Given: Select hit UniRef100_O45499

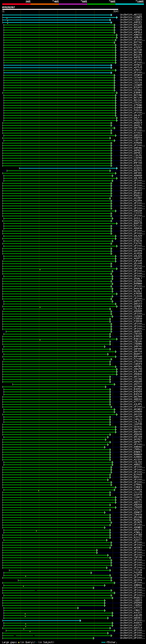Looking at the screenshot, I should coord(131,412).
